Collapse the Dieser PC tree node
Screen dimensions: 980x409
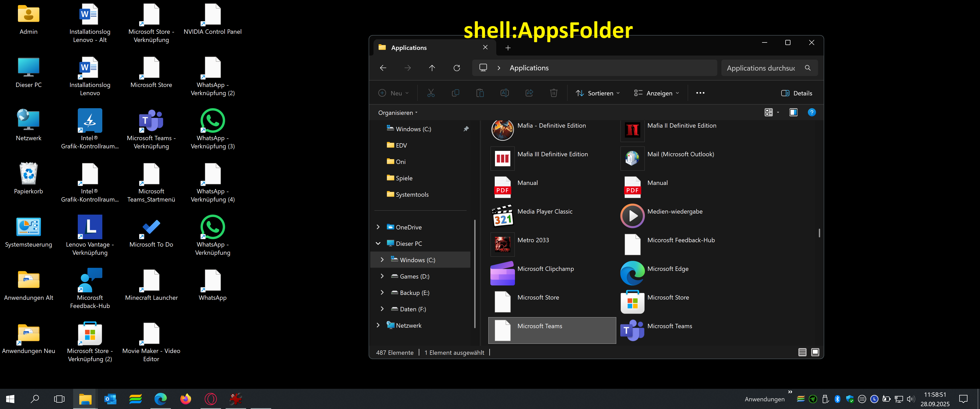click(x=378, y=244)
